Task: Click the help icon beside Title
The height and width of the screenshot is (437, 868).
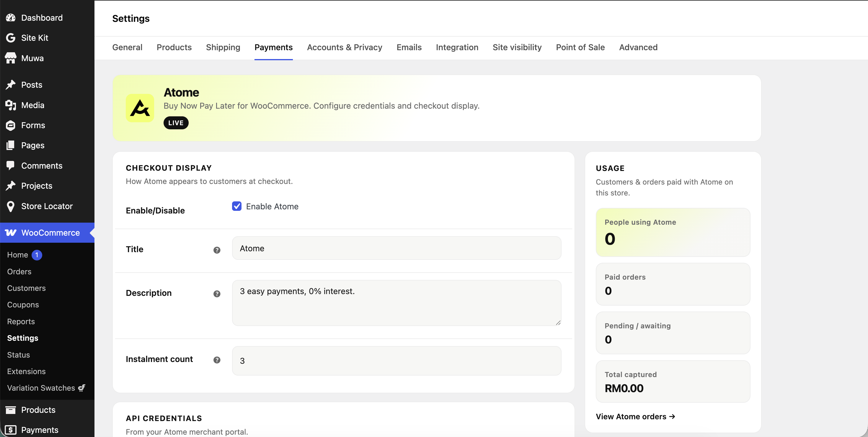Action: click(217, 250)
